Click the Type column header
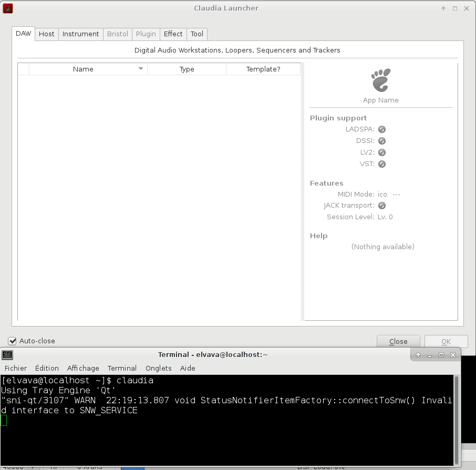 [x=187, y=69]
